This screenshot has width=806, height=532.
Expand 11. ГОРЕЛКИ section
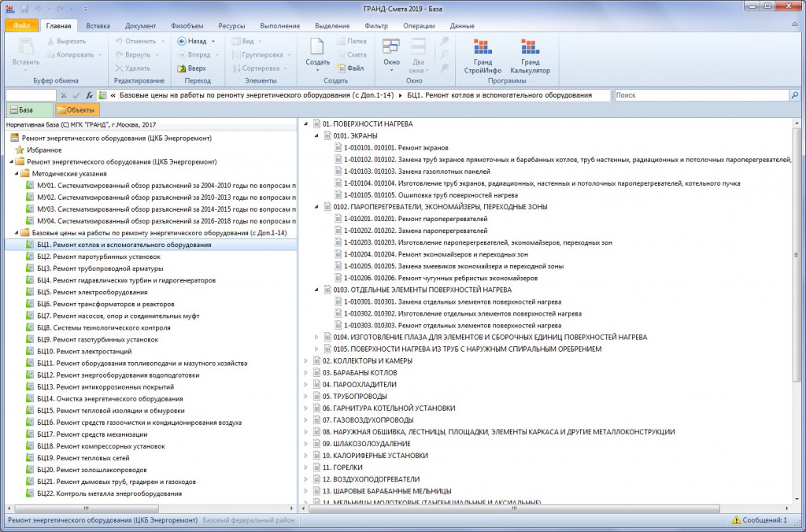[306, 467]
